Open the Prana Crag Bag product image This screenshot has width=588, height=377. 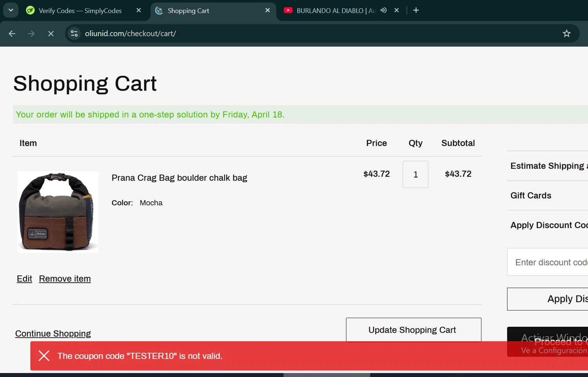point(58,211)
